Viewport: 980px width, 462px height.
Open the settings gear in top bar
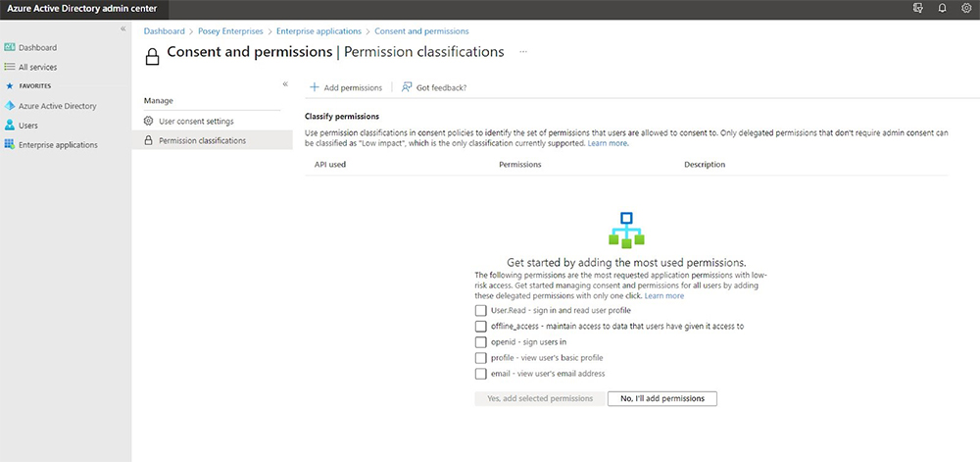966,8
